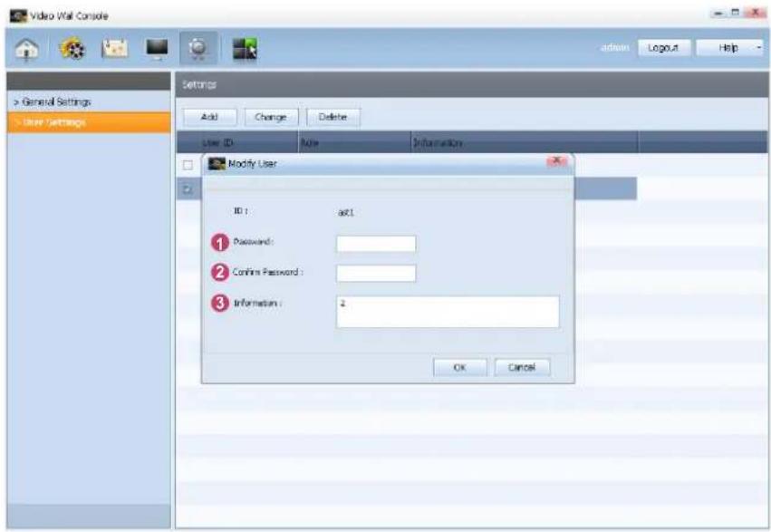Click the User ID column header
The width and height of the screenshot is (771, 532).
pos(237,142)
